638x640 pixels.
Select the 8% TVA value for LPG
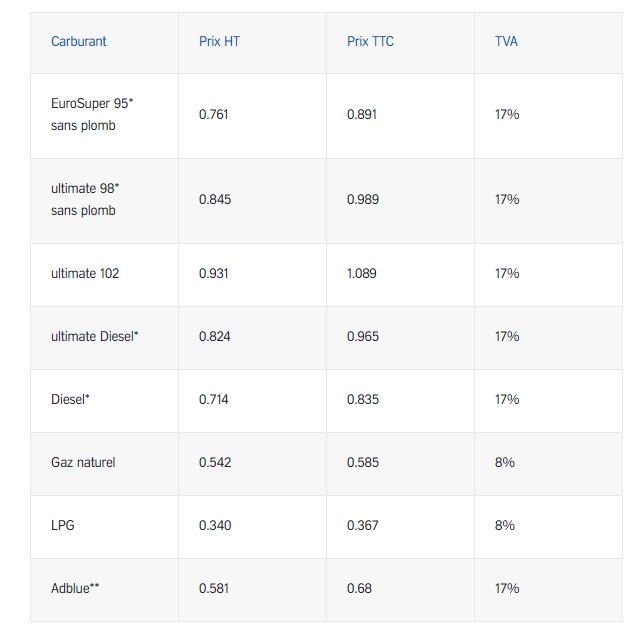[505, 525]
